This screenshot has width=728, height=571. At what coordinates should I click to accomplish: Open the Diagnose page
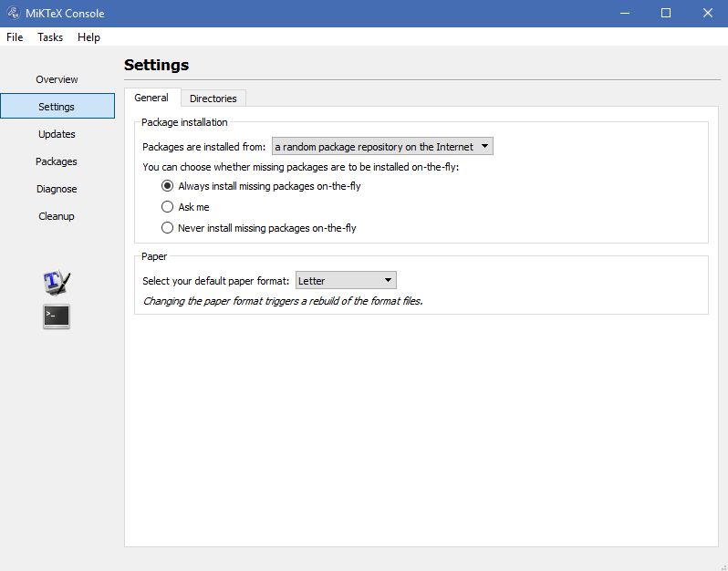tap(57, 189)
